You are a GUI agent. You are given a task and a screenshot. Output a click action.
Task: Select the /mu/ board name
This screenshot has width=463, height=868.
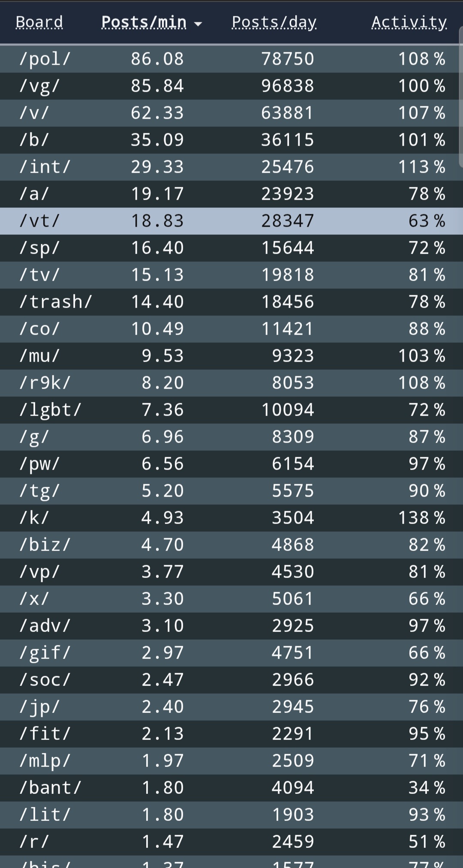pos(39,356)
